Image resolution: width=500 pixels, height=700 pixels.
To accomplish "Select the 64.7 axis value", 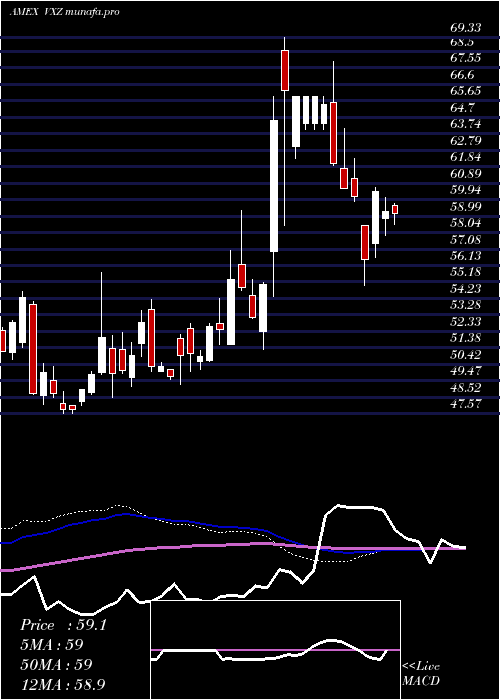I will 462,108.
